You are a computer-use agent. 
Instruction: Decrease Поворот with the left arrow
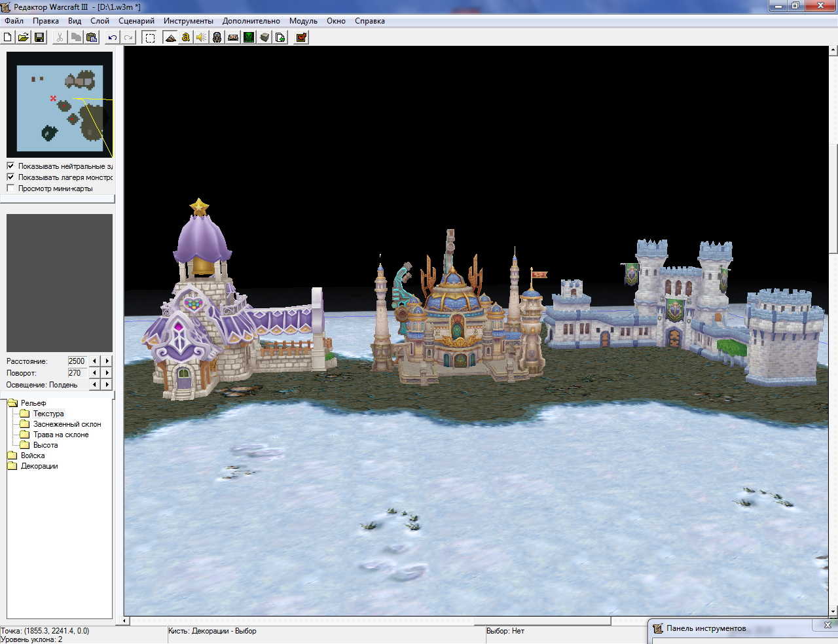point(95,373)
